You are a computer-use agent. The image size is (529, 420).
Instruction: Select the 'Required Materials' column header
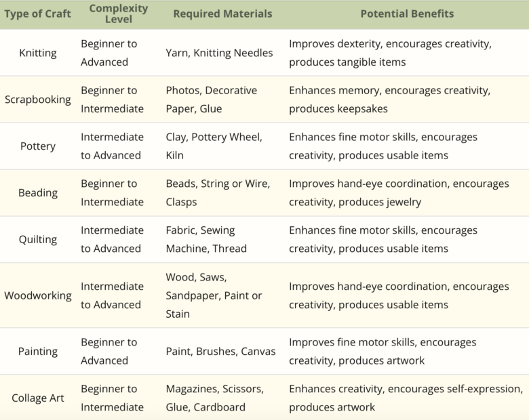[x=222, y=14]
